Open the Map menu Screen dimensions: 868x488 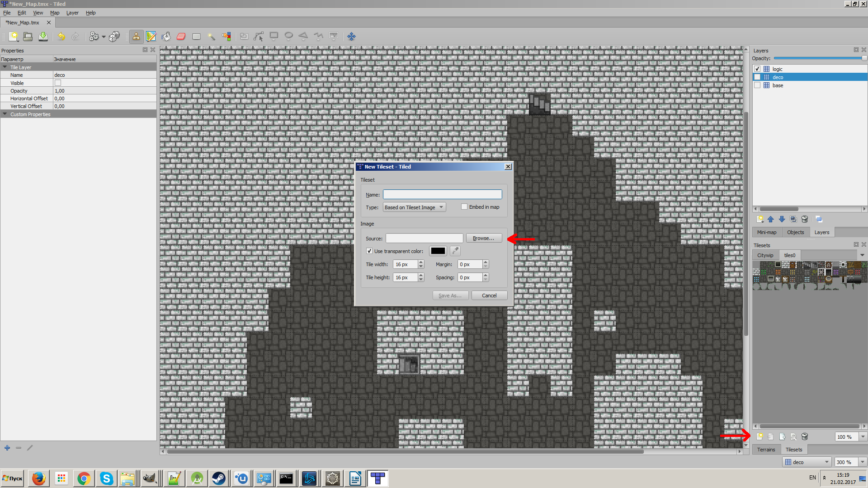coord(55,13)
